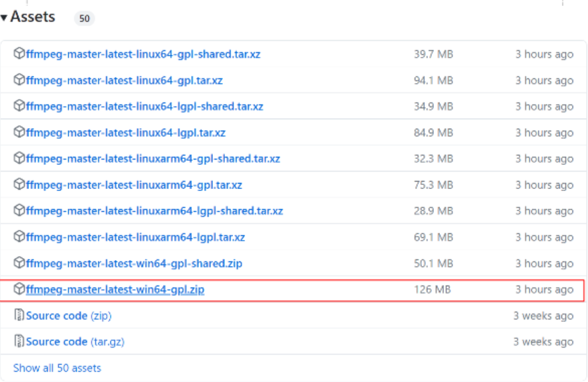The height and width of the screenshot is (382, 588).
Task: Click the 126 MB size text
Action: coord(433,290)
